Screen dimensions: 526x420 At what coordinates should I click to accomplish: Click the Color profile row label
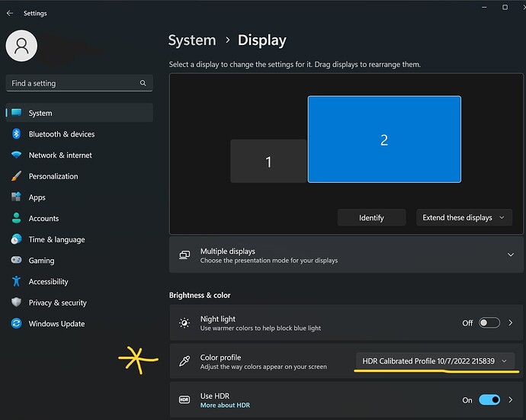(x=220, y=357)
